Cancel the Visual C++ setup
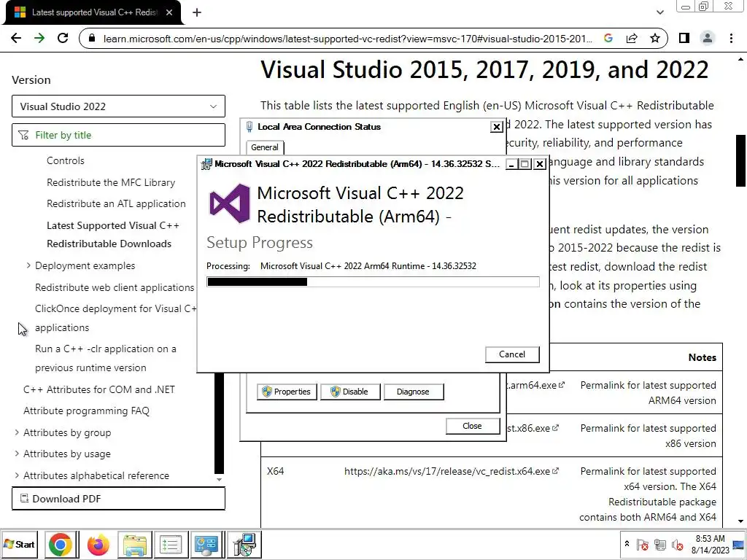Screen dimensions: 747x560 [512, 354]
